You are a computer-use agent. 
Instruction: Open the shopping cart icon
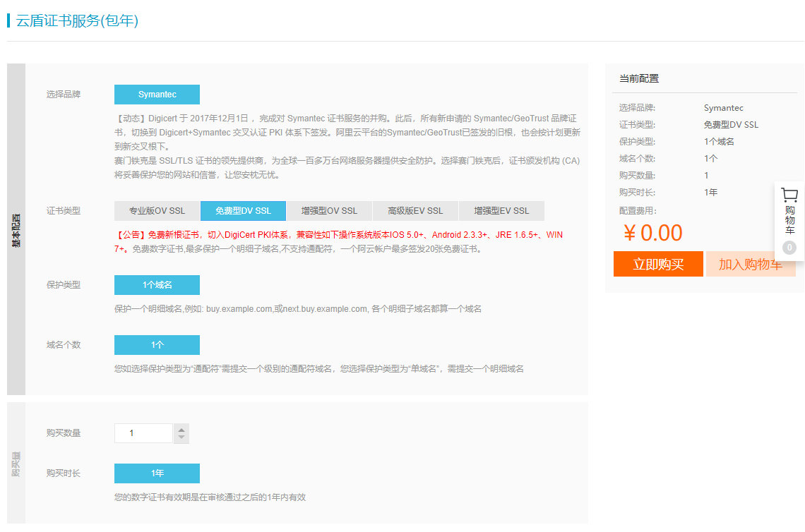[789, 195]
